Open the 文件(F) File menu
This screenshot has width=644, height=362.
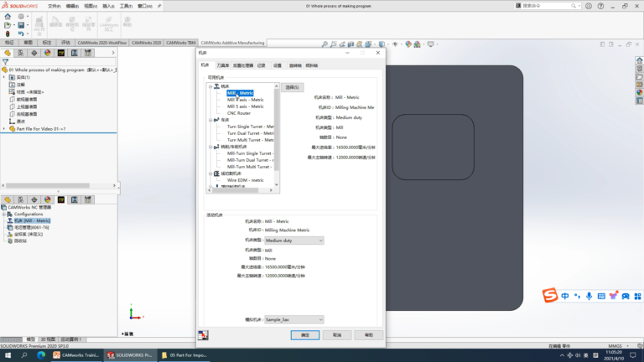pos(54,6)
